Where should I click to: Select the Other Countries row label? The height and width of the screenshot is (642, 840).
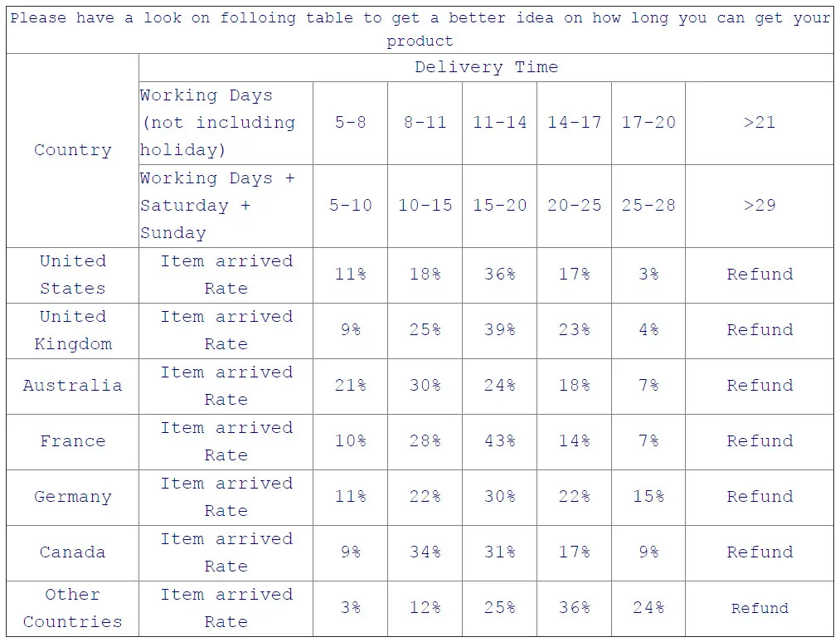pos(72,609)
